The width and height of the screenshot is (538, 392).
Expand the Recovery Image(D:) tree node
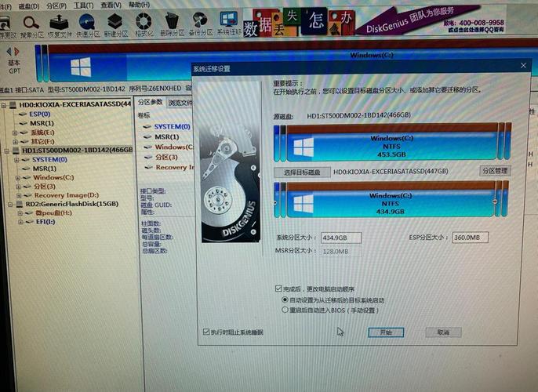point(19,196)
